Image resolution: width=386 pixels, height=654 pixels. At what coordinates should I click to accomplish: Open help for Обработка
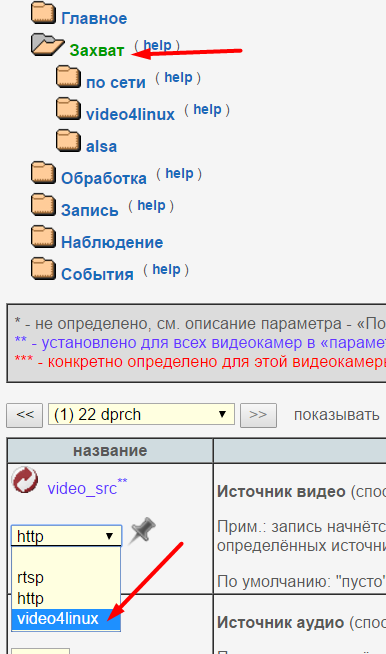[x=179, y=173]
